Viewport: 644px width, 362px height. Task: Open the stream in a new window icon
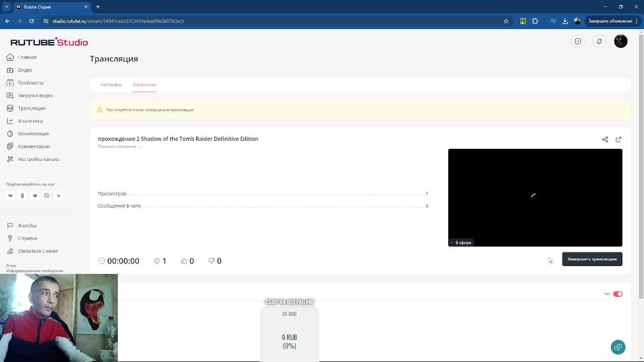coord(618,139)
